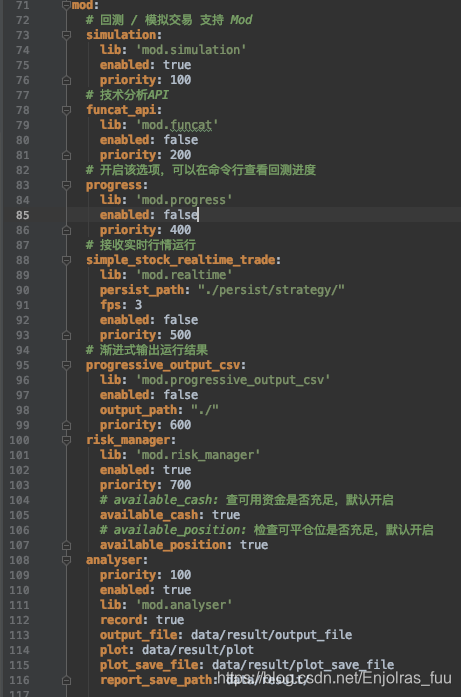
Task: Click 'available_cash: true' line
Action: click(x=170, y=515)
